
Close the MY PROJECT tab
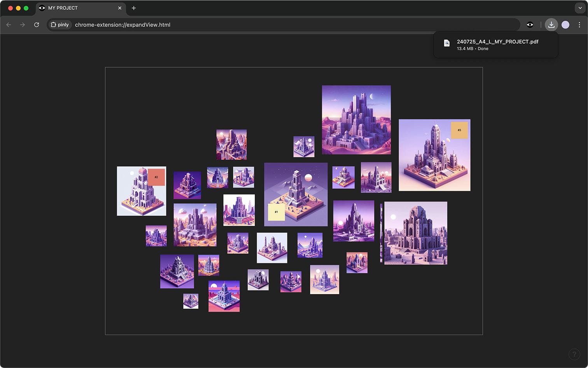pos(120,8)
